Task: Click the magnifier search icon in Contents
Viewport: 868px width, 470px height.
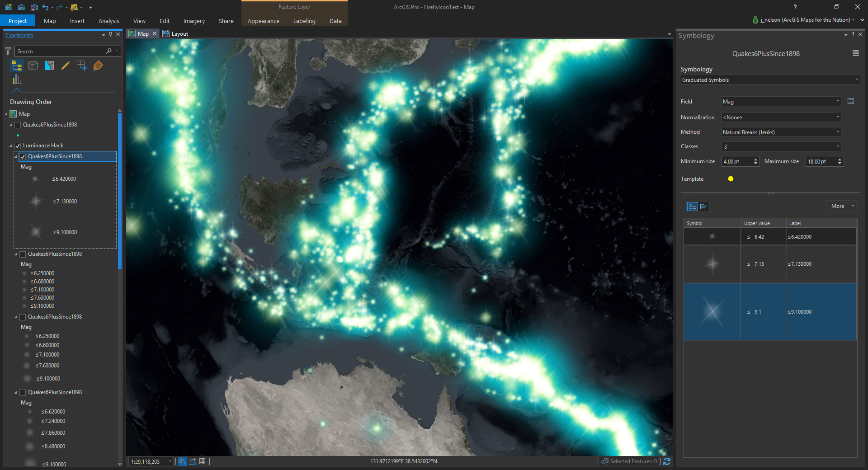Action: pos(109,51)
